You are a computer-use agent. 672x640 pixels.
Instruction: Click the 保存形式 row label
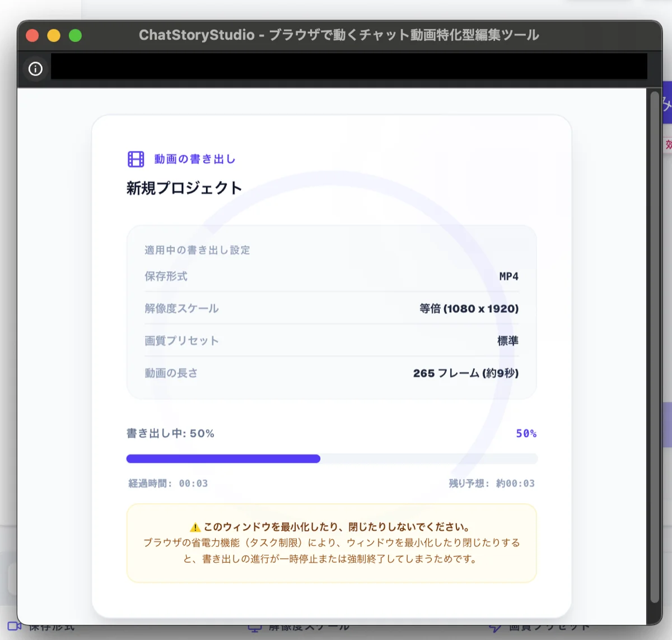[166, 276]
